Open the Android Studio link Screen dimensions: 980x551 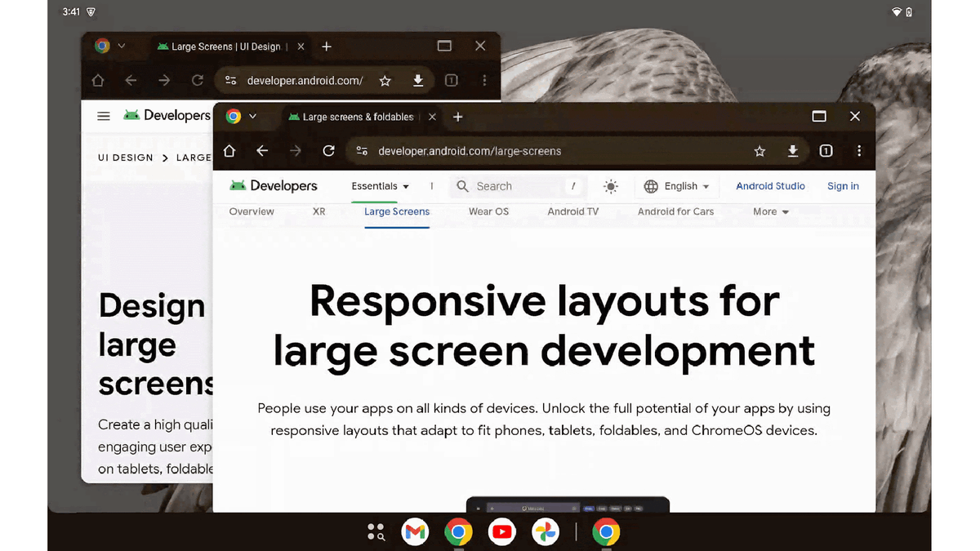(770, 186)
